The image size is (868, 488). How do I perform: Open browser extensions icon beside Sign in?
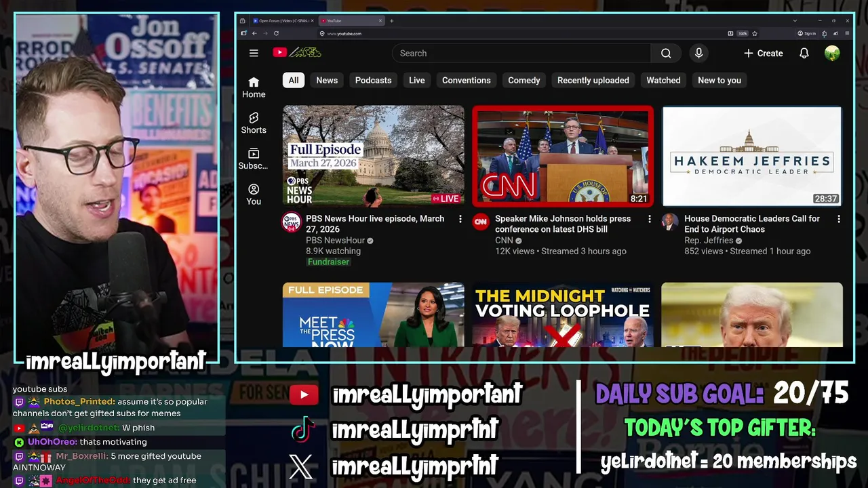point(824,33)
